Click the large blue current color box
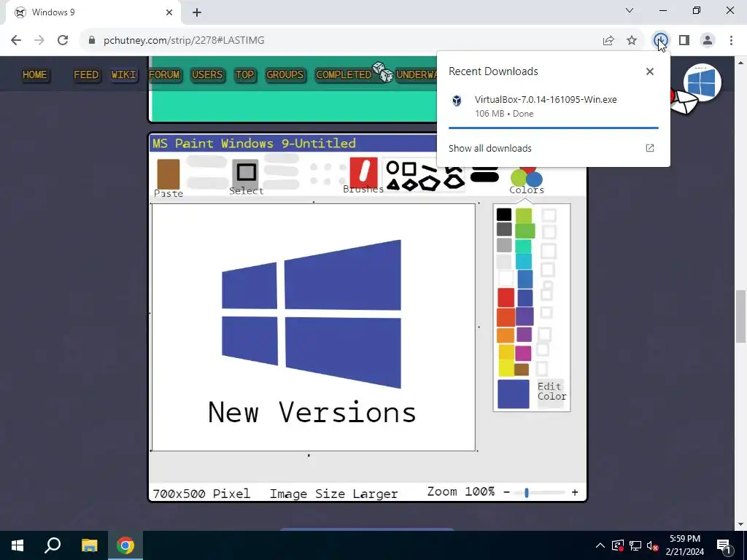This screenshot has height=560, width=747. point(514,394)
